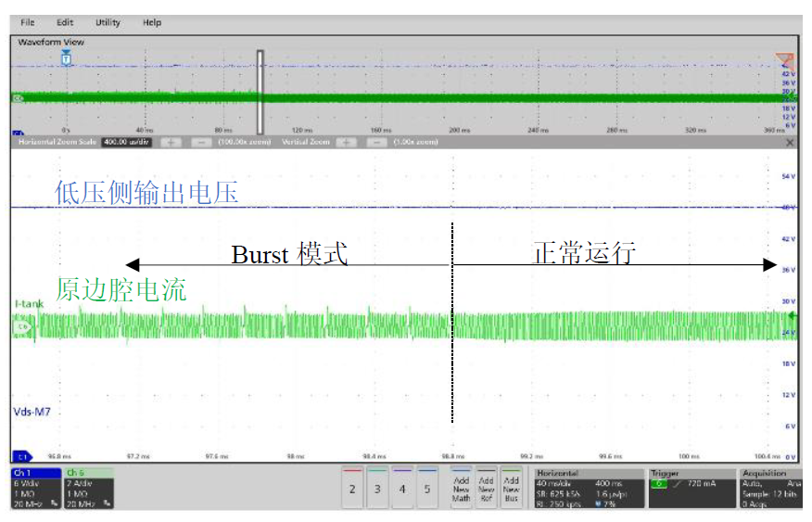This screenshot has width=812, height=522.
Task: Enable channel 4 button
Action: coord(402,489)
